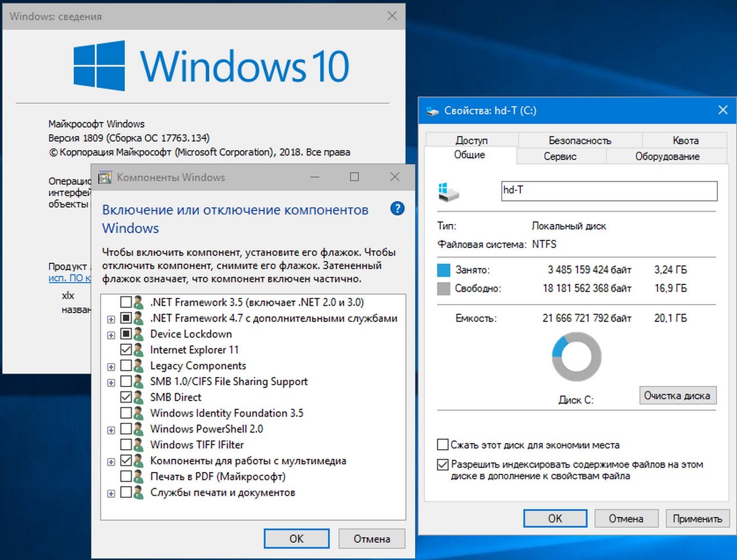
Task: Expand the .NET Framework 4.7 tree node
Action: pyautogui.click(x=111, y=319)
